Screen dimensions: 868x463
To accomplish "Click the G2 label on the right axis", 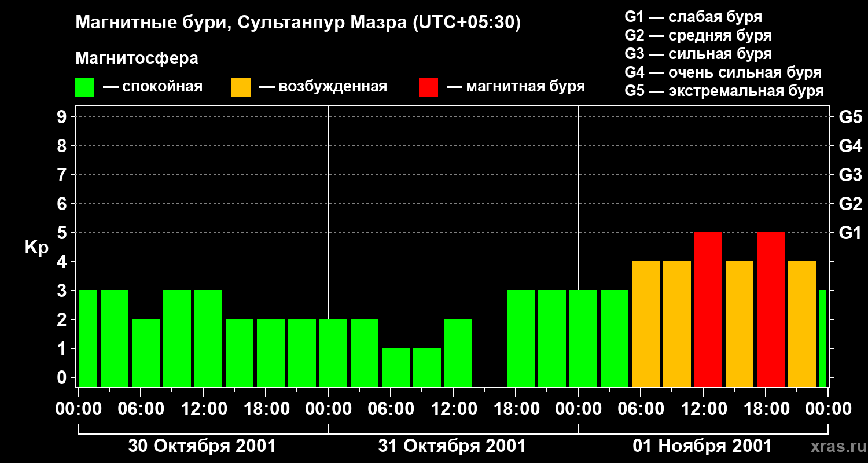I will point(850,204).
